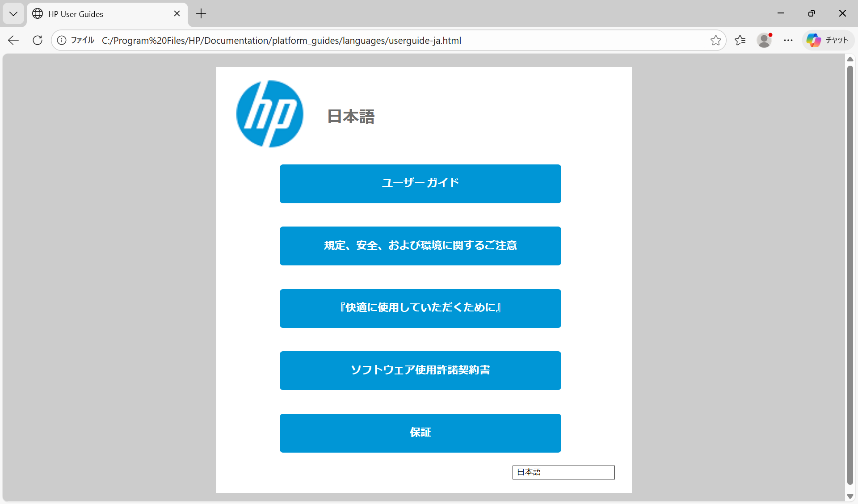Open the 日本語 language dropdown
Image resolution: width=858 pixels, height=504 pixels.
click(x=563, y=472)
